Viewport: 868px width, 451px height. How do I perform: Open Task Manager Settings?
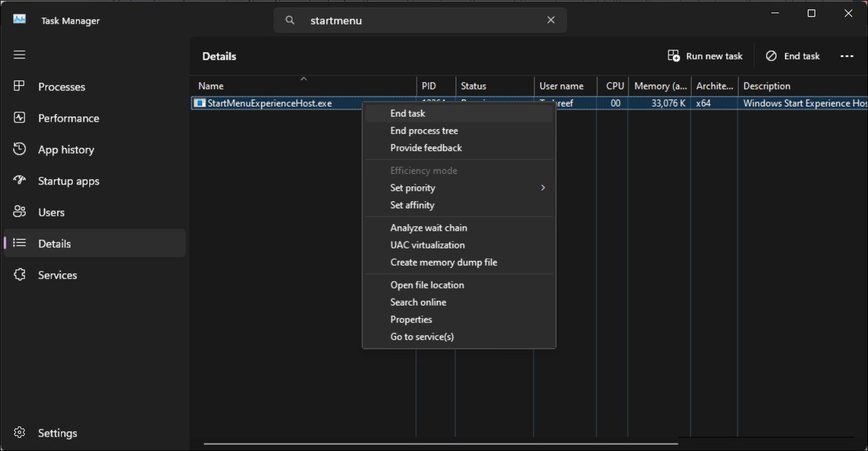tap(19, 432)
